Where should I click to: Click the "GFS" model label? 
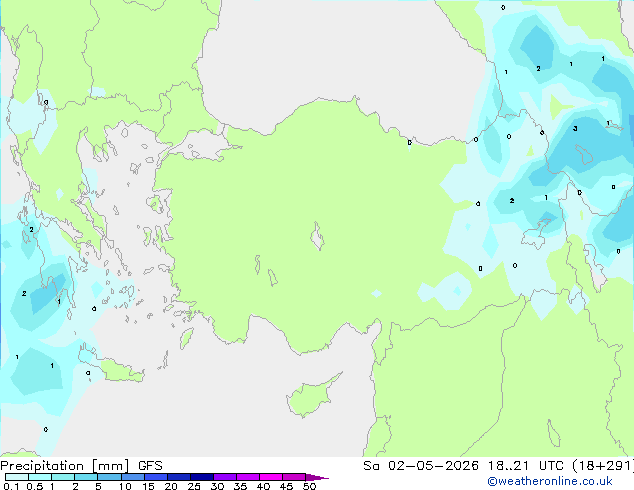[x=150, y=466]
